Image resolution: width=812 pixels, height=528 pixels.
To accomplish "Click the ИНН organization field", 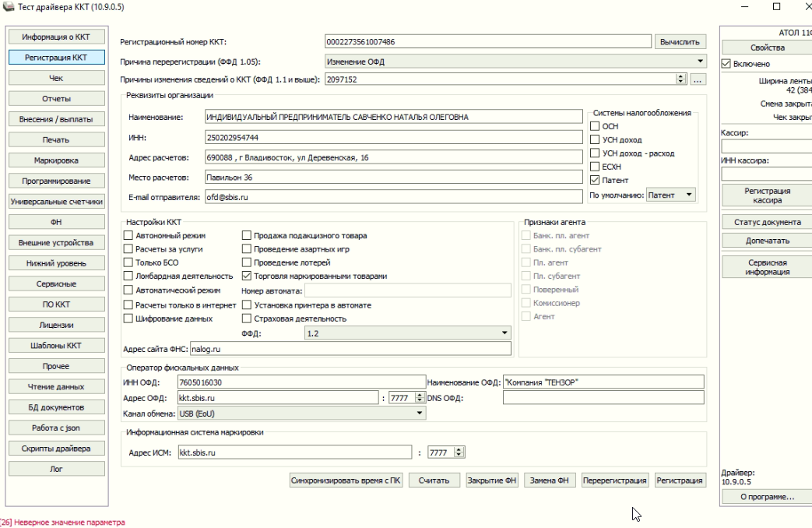I will pyautogui.click(x=394, y=137).
